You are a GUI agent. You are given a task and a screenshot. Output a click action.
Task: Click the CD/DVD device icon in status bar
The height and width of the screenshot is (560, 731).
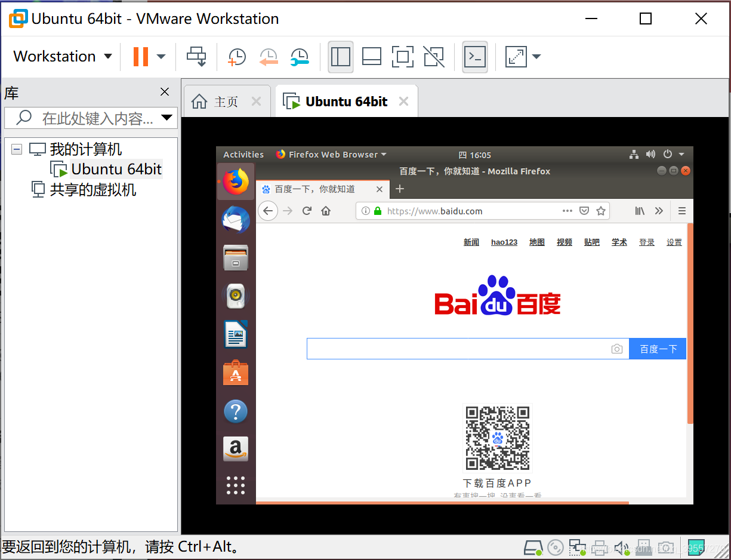(x=556, y=547)
